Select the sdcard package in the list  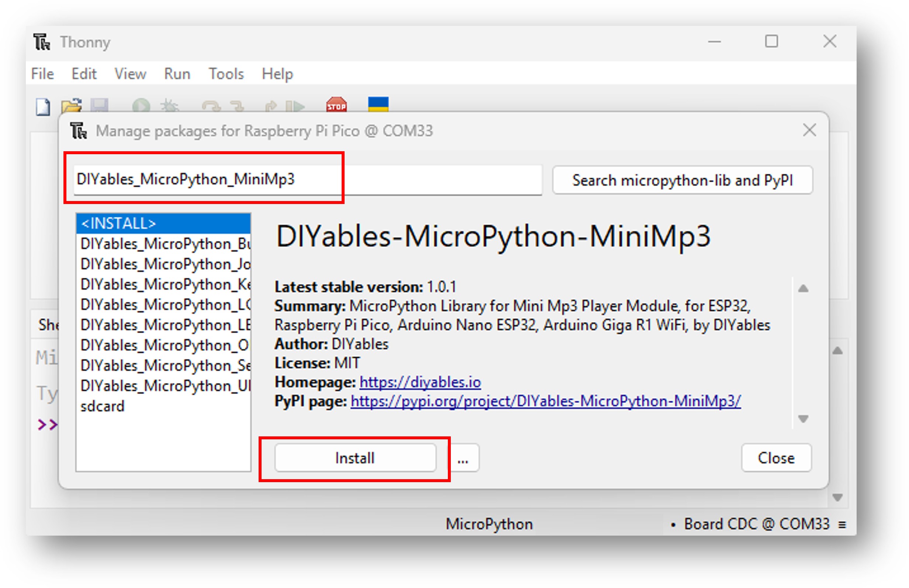click(103, 406)
